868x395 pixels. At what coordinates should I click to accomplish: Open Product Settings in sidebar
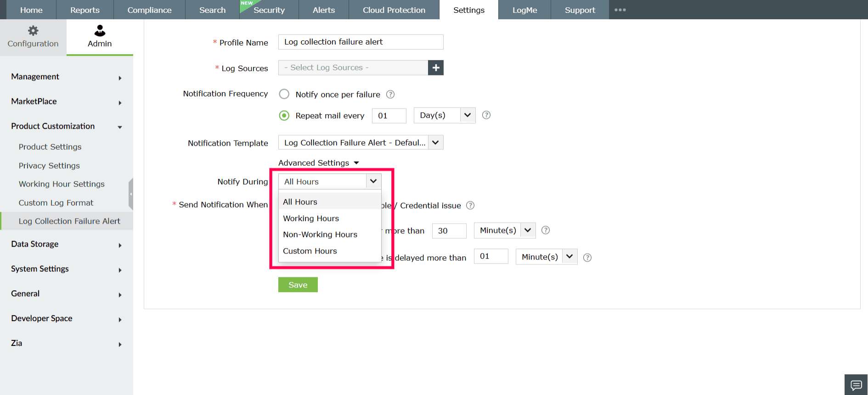pos(50,147)
